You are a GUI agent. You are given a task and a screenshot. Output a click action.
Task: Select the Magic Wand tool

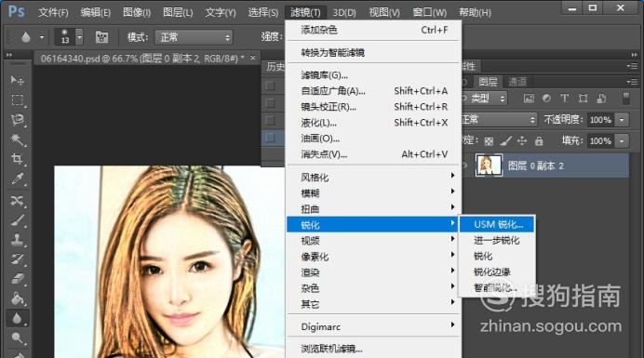pos(17,140)
